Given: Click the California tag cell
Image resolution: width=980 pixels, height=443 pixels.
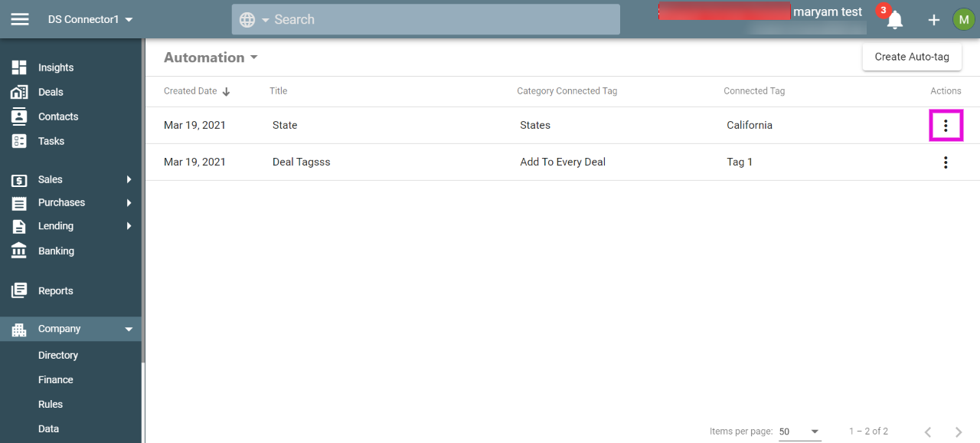Looking at the screenshot, I should coord(750,126).
